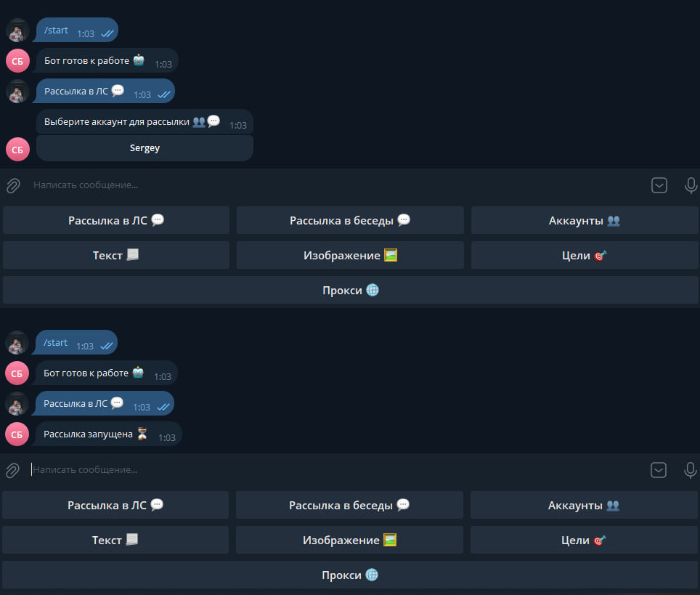Click the paperclip attach icon in upper chat
The image size is (700, 595).
click(12, 186)
